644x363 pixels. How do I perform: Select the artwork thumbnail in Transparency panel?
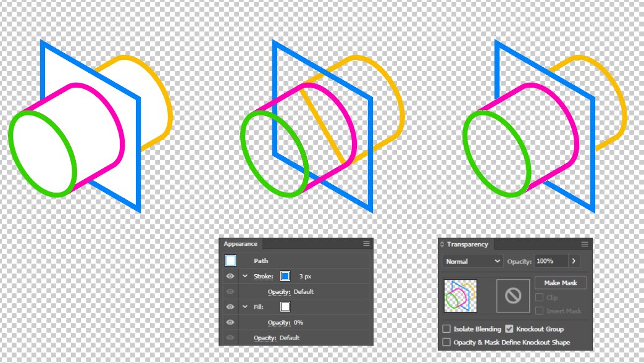point(461,296)
